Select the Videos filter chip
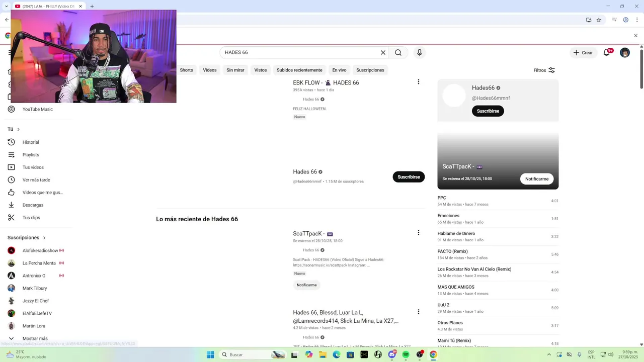 point(210,70)
